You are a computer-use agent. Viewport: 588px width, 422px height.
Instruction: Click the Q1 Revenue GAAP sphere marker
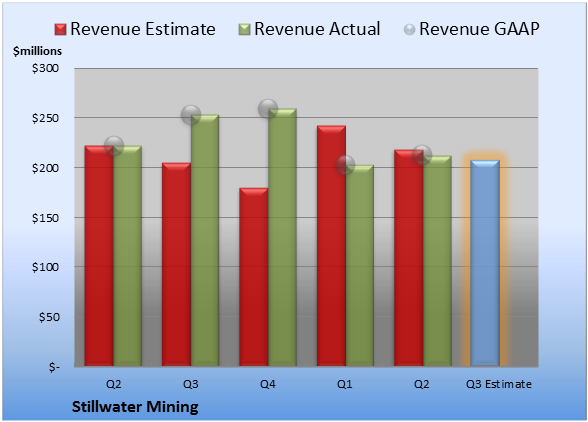click(345, 165)
